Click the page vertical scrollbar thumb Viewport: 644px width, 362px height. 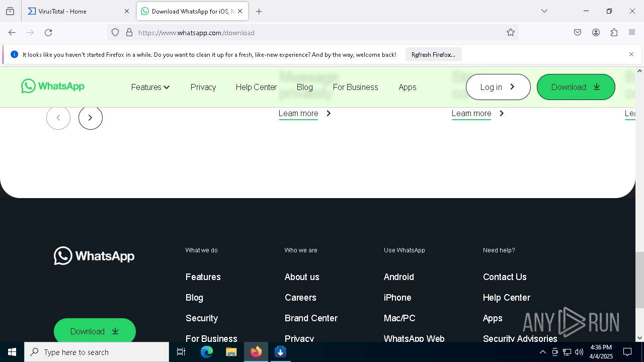coord(639,280)
